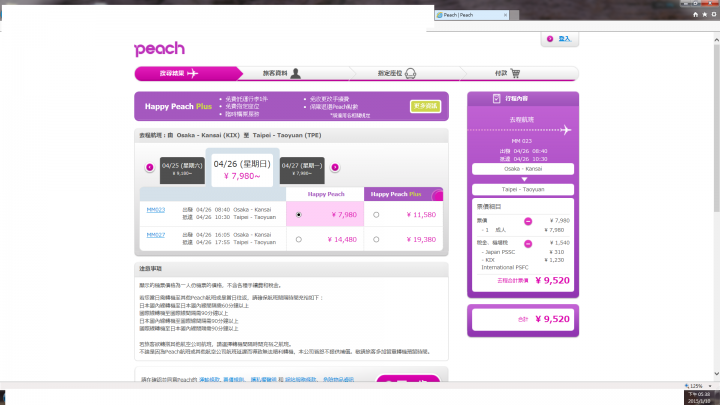Click the seat icon in the progress bar
720x405 pixels.
(410, 73)
